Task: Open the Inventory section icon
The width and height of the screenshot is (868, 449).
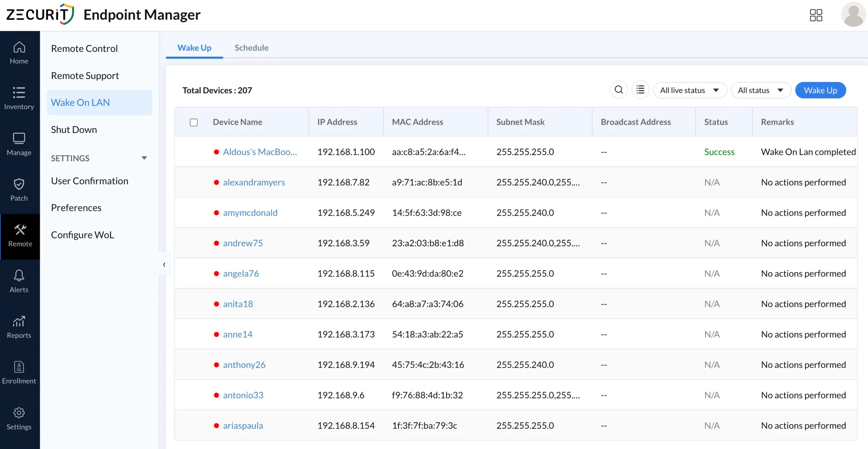Action: [19, 93]
